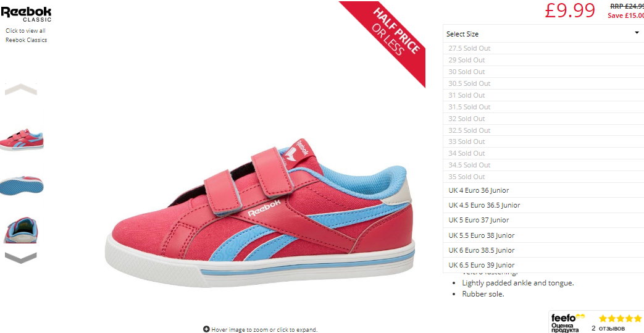This screenshot has height=333, width=644.
Task: Click the up chevron above thumbnails
Action: (x=21, y=89)
